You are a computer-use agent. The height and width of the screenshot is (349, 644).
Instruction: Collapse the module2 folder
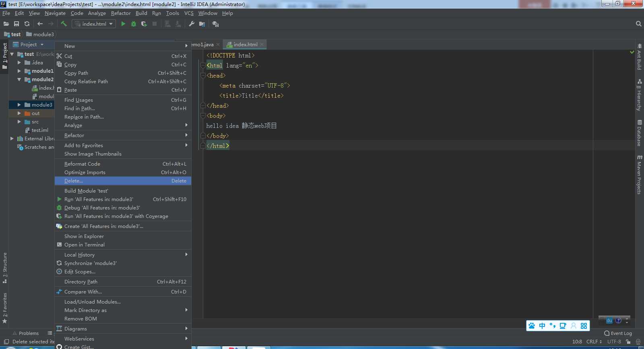coord(19,80)
